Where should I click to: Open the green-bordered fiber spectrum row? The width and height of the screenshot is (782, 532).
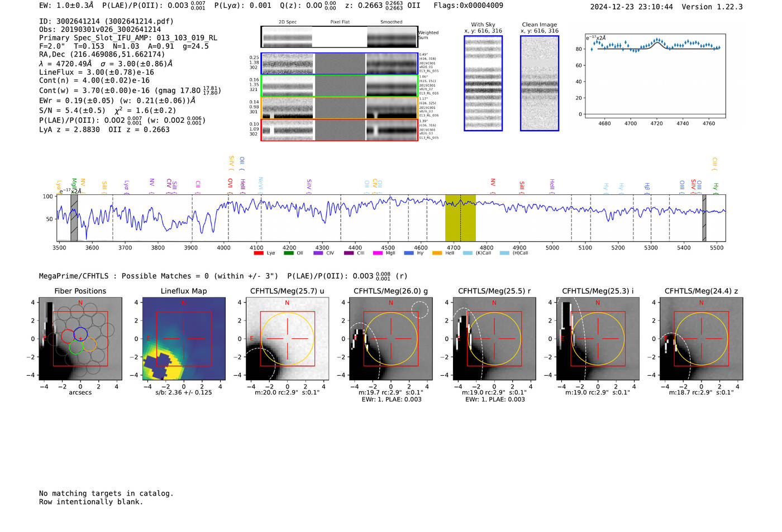click(339, 86)
